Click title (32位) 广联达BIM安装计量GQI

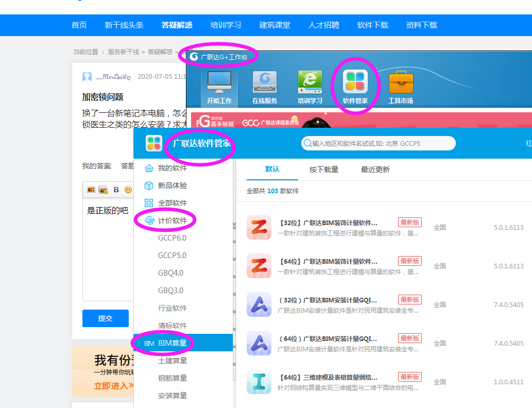328,300
